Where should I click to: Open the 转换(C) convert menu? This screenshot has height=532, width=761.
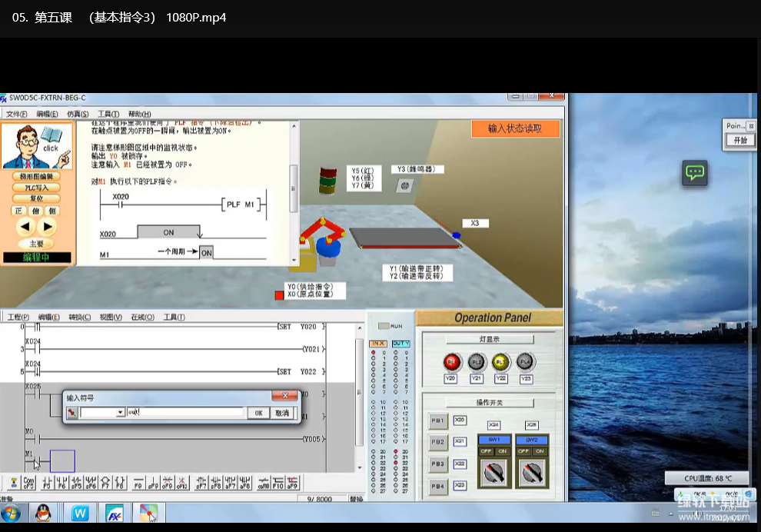[79, 317]
